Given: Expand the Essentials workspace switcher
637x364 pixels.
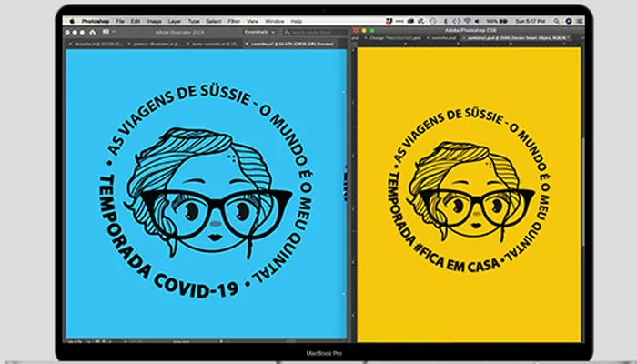Looking at the screenshot, I should coord(259,32).
